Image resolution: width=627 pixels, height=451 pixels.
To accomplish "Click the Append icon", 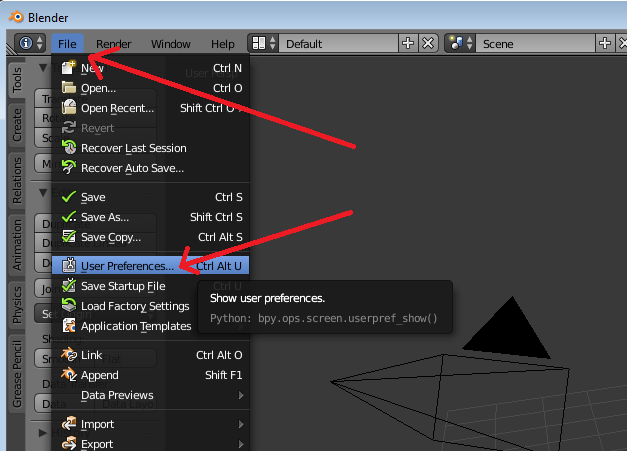I will click(x=69, y=375).
